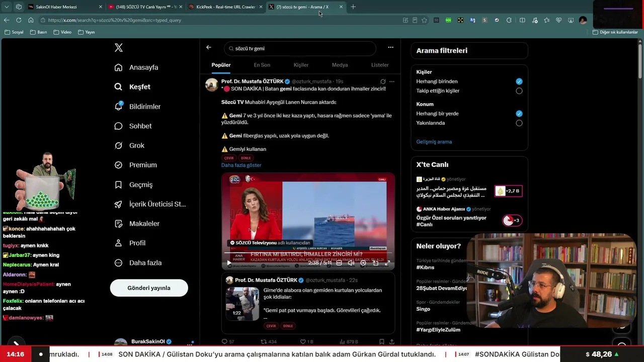
Task: Open the Profil person icon
Action: point(118,243)
